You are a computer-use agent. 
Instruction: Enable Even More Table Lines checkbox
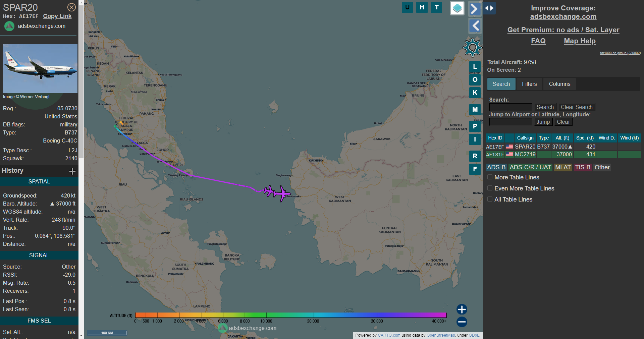pos(490,188)
